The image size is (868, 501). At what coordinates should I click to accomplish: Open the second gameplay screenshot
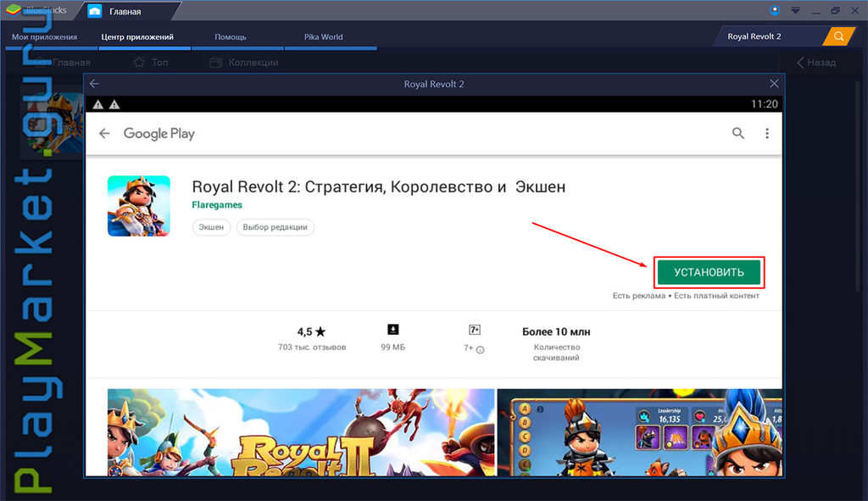(x=639, y=432)
